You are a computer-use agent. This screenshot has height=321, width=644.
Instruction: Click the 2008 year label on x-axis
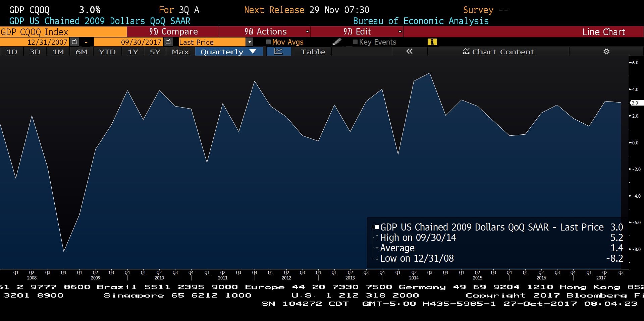coord(32,278)
